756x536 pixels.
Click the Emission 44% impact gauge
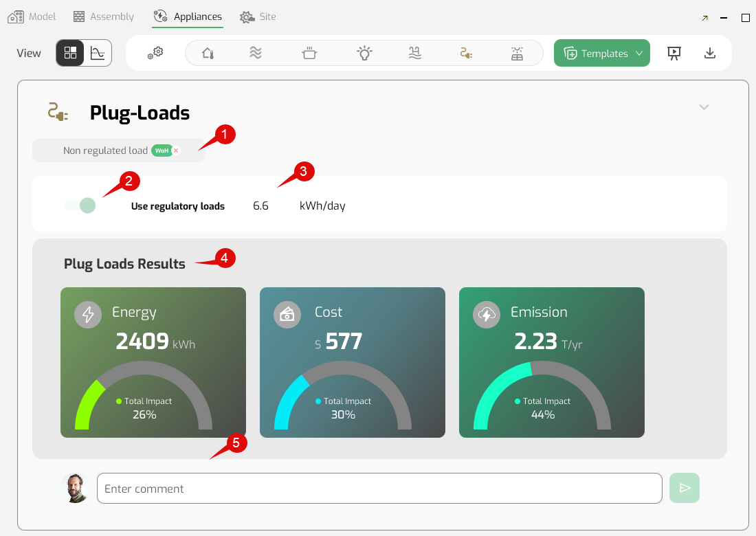(x=542, y=395)
